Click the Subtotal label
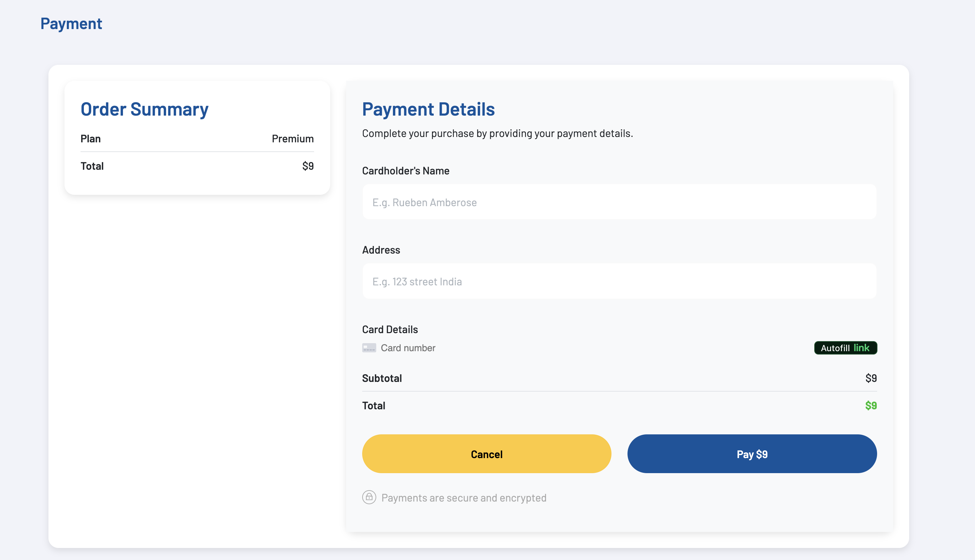Image resolution: width=975 pixels, height=560 pixels. 382,378
